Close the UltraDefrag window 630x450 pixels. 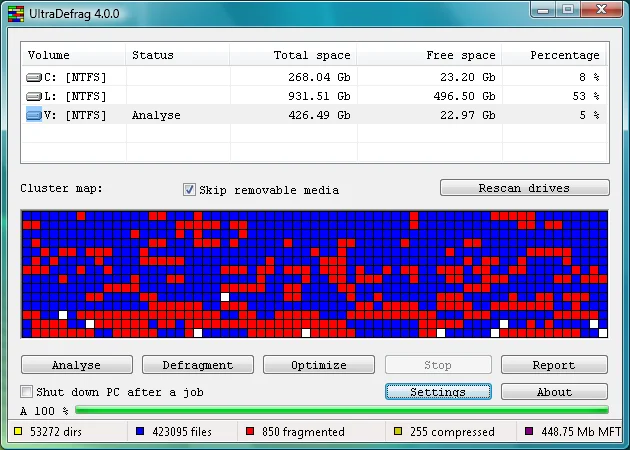[x=601, y=10]
